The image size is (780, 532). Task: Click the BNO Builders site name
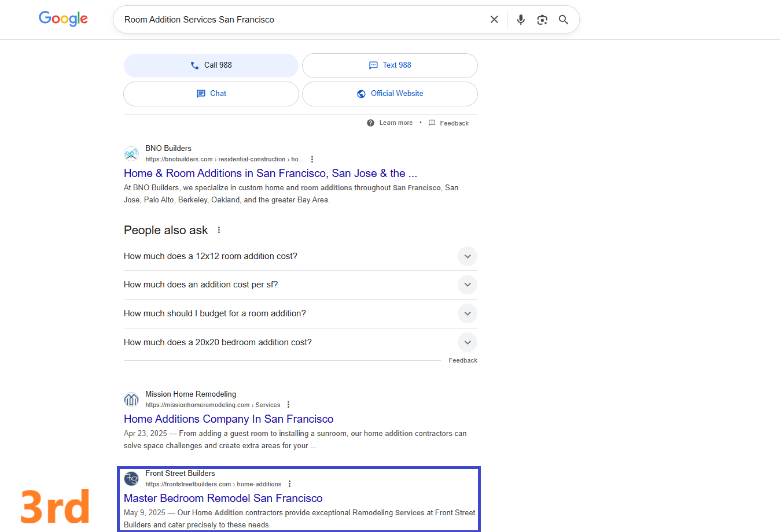click(x=168, y=149)
